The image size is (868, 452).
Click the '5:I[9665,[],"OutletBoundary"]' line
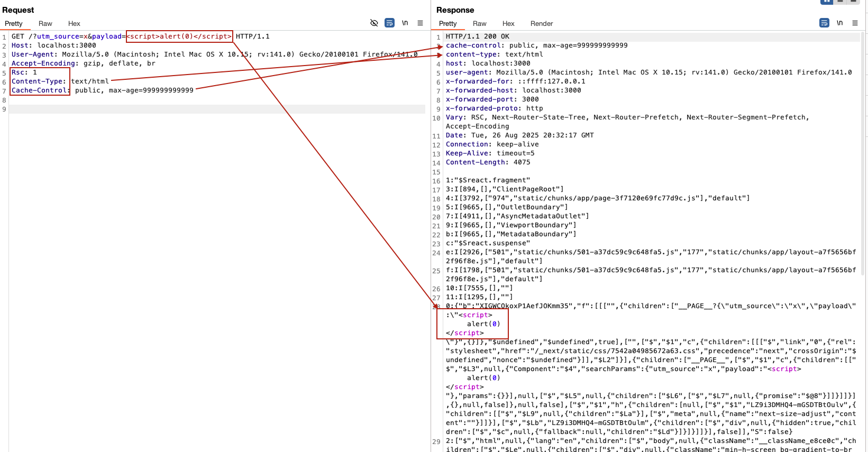pyautogui.click(x=507, y=207)
